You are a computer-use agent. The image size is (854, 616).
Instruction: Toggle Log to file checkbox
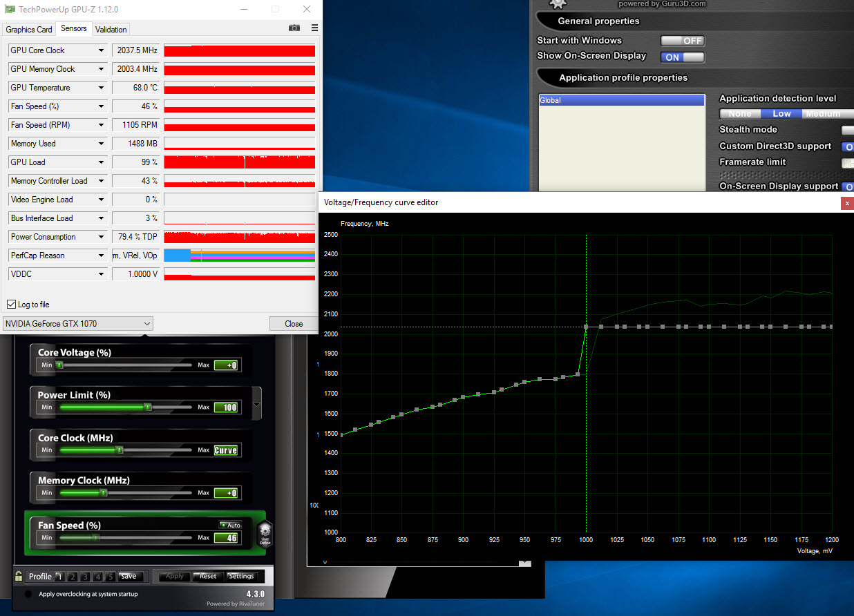[11, 305]
